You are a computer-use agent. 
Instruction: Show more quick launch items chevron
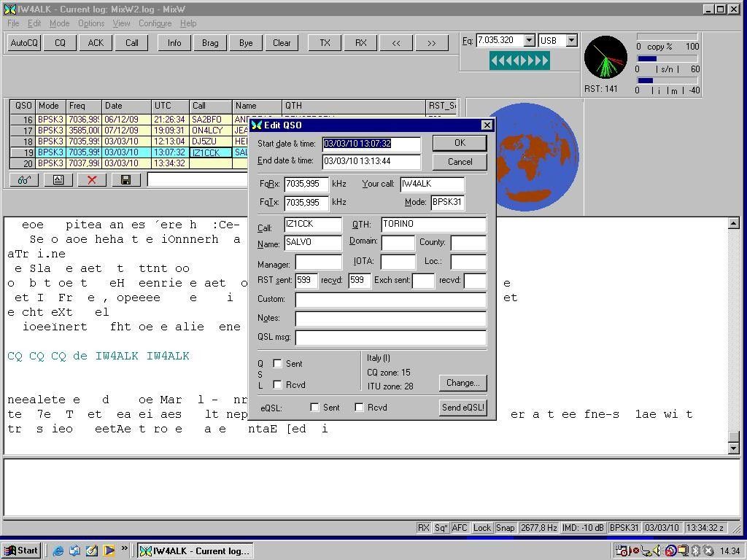124,548
